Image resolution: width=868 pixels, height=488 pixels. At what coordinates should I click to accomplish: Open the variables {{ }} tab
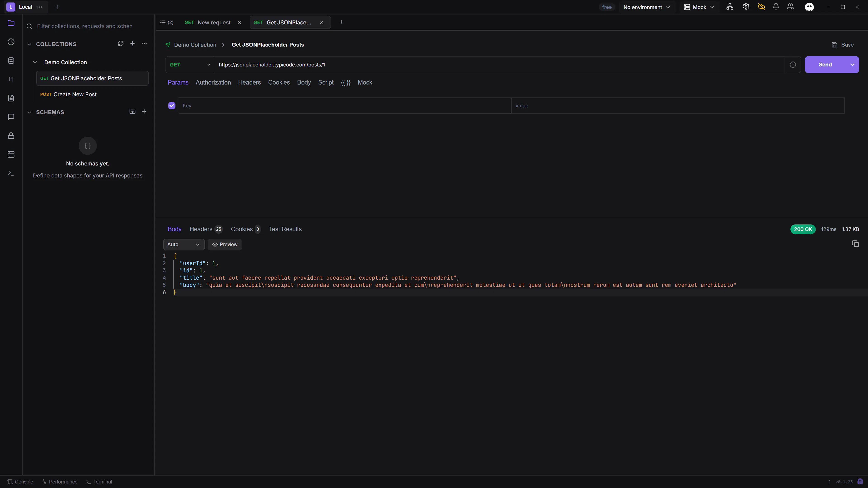coord(346,83)
